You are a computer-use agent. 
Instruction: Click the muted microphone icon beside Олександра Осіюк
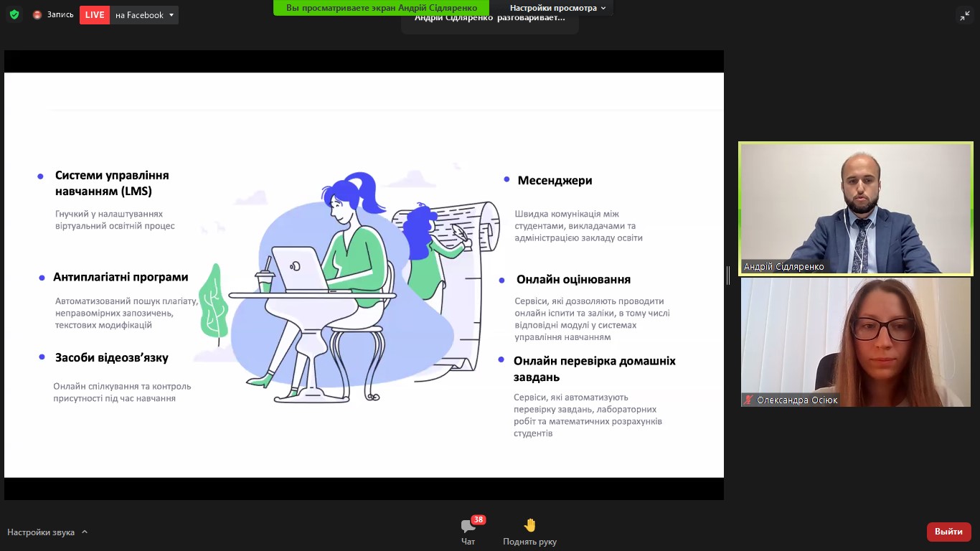[749, 400]
